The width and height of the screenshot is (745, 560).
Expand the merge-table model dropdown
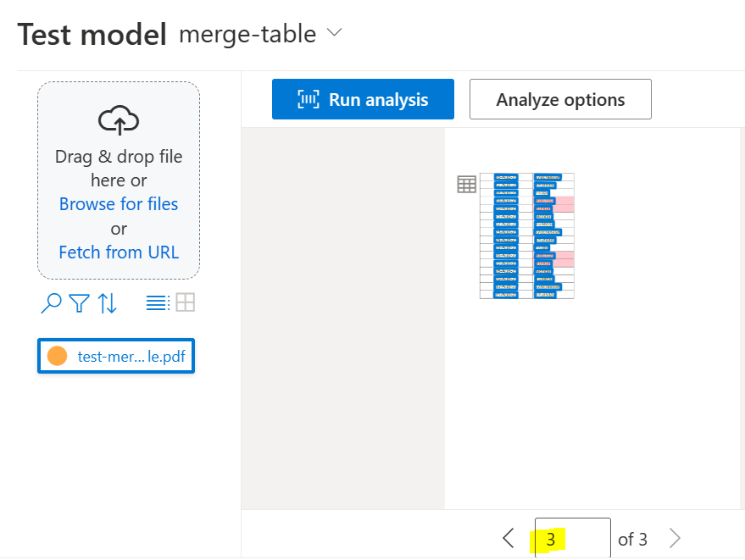(334, 33)
